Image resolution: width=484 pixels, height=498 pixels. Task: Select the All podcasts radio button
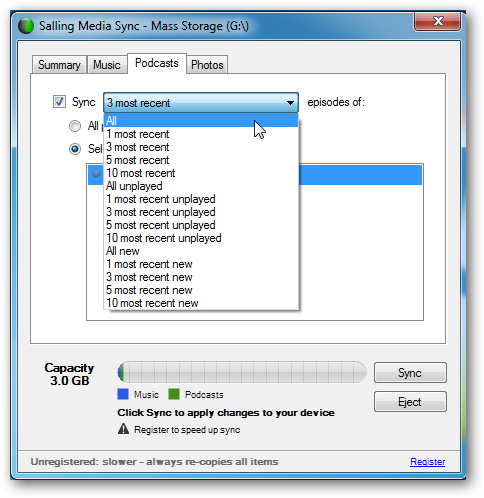(75, 126)
